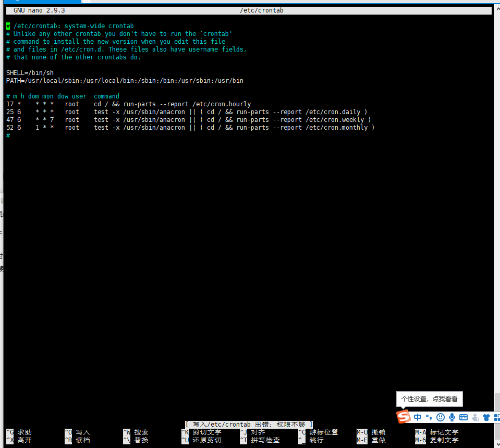Click the ^X 离开 exit shortcut

(x=19, y=440)
